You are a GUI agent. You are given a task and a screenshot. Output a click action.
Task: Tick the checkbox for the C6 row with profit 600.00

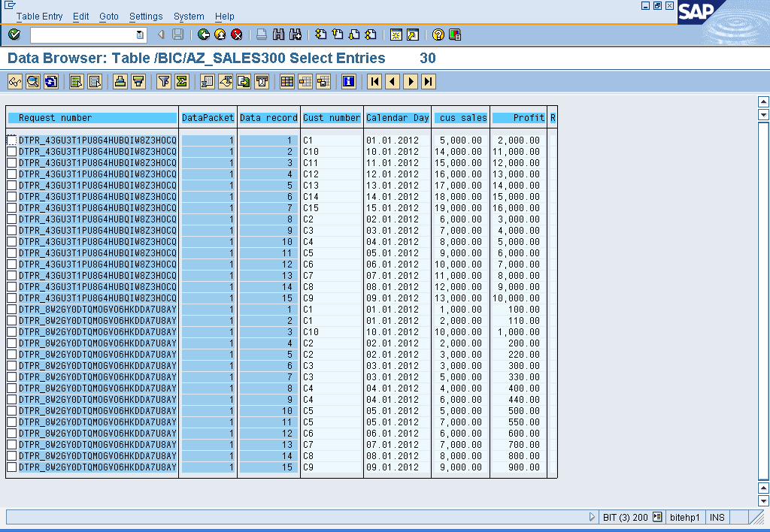(12, 434)
